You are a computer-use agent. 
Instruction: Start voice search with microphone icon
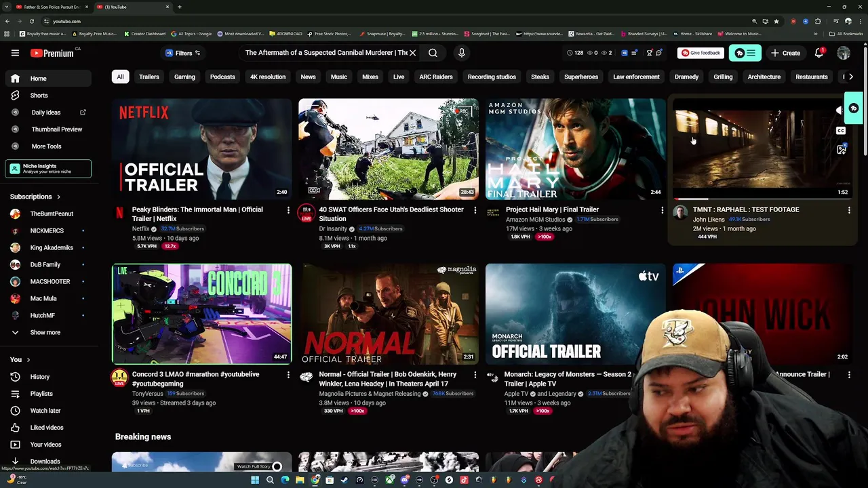[x=462, y=53]
